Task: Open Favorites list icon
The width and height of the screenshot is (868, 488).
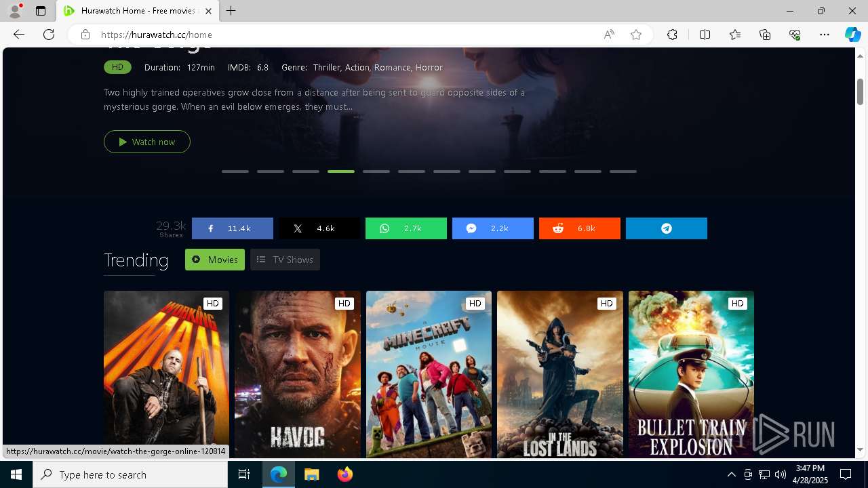Action: 735,35
